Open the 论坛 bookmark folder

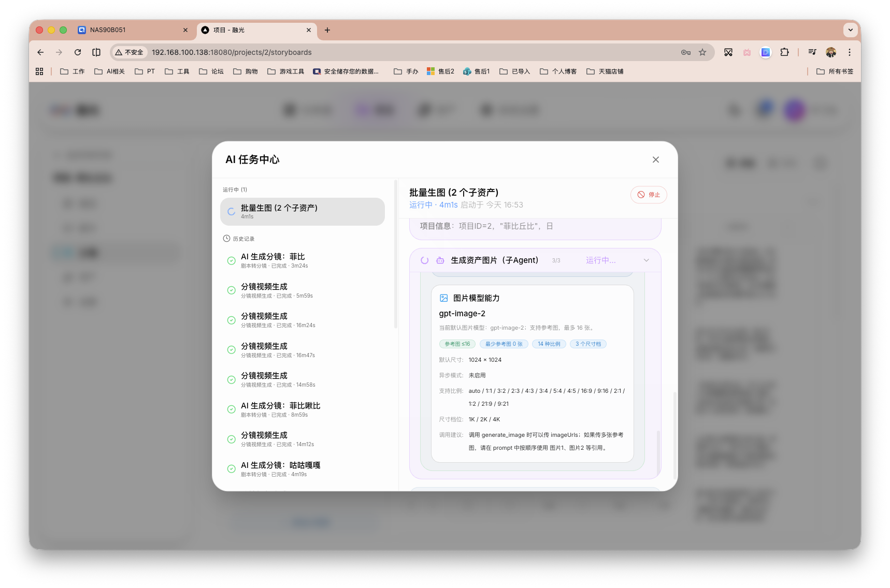pyautogui.click(x=211, y=71)
